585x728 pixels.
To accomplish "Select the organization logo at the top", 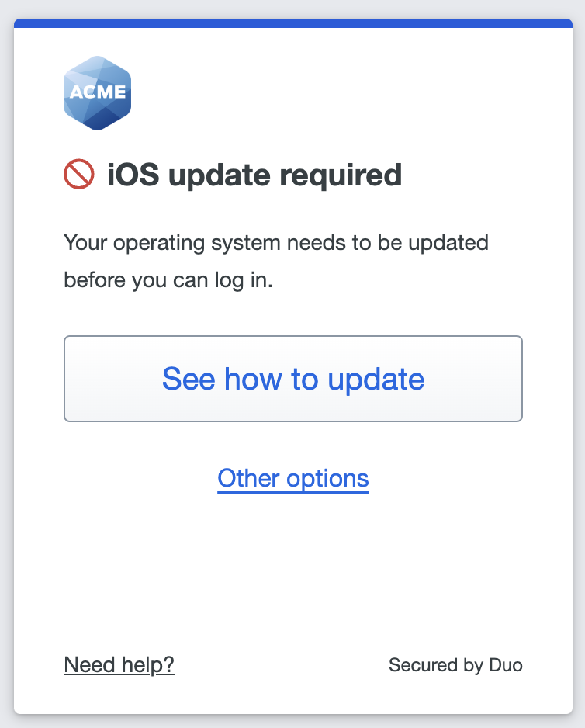I will (97, 92).
